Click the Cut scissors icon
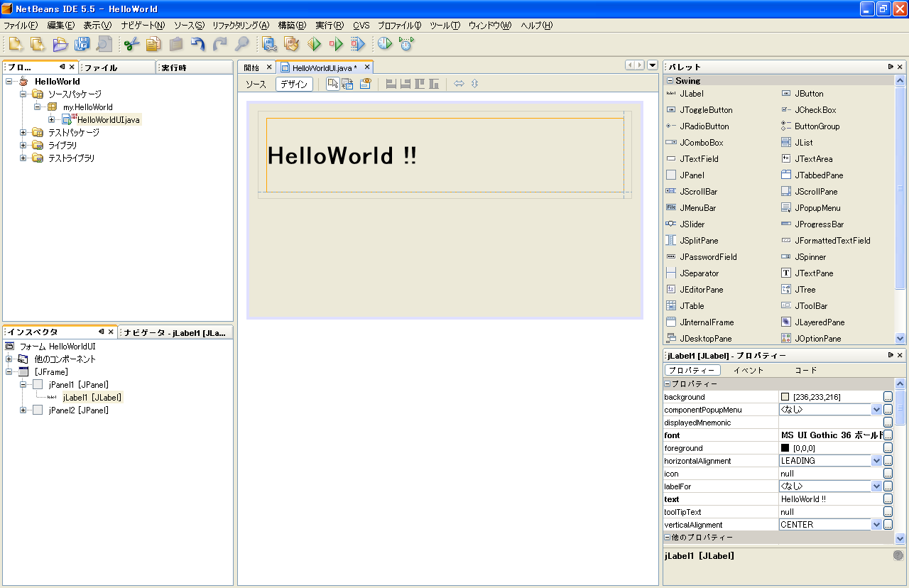Image resolution: width=909 pixels, height=588 pixels. coord(131,44)
